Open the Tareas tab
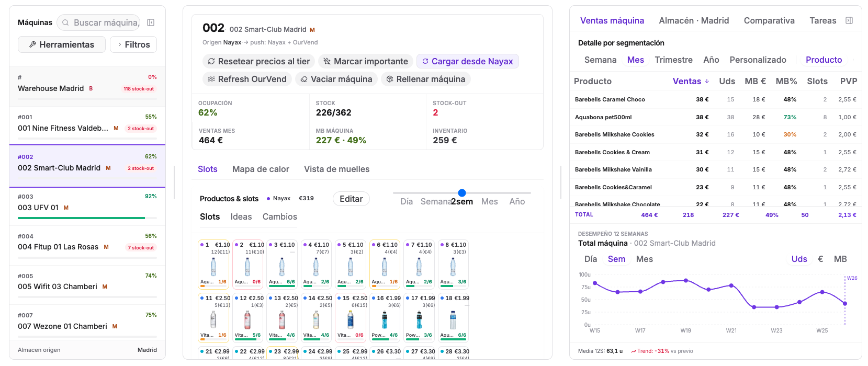This screenshot has width=868, height=366. [822, 20]
